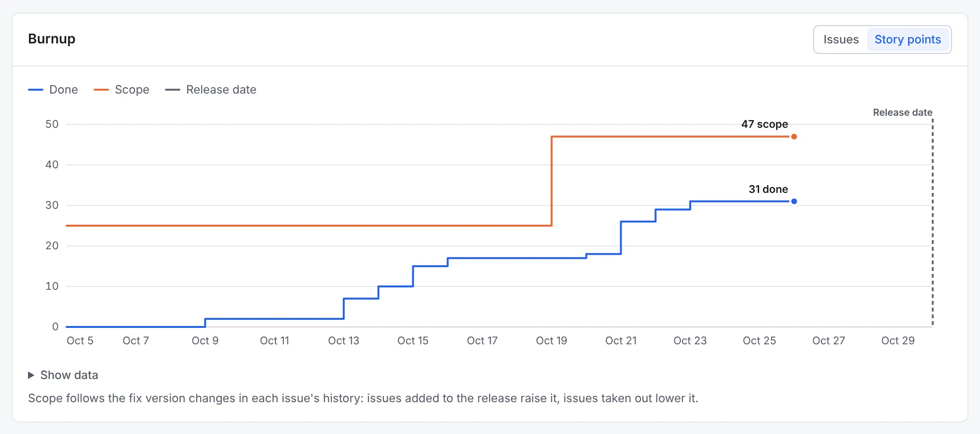Click the Oct 21 axis label
The width and height of the screenshot is (980, 434).
[x=621, y=340]
